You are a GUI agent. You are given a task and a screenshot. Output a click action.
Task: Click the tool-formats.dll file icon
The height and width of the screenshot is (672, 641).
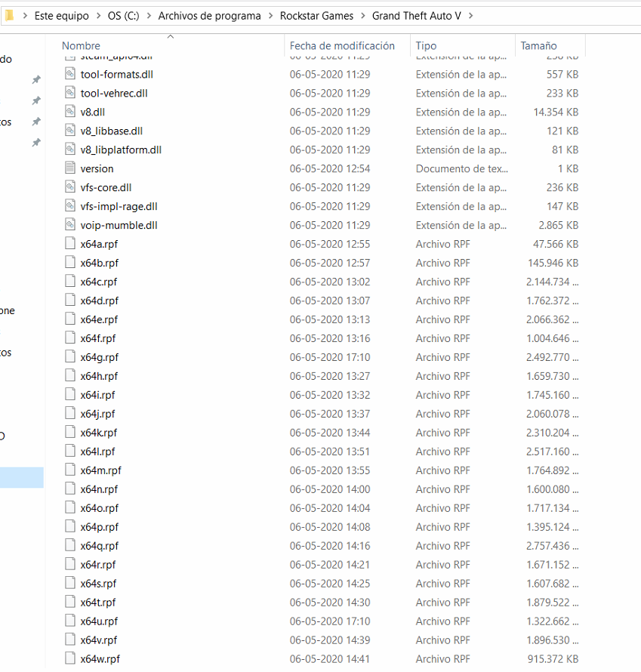70,74
